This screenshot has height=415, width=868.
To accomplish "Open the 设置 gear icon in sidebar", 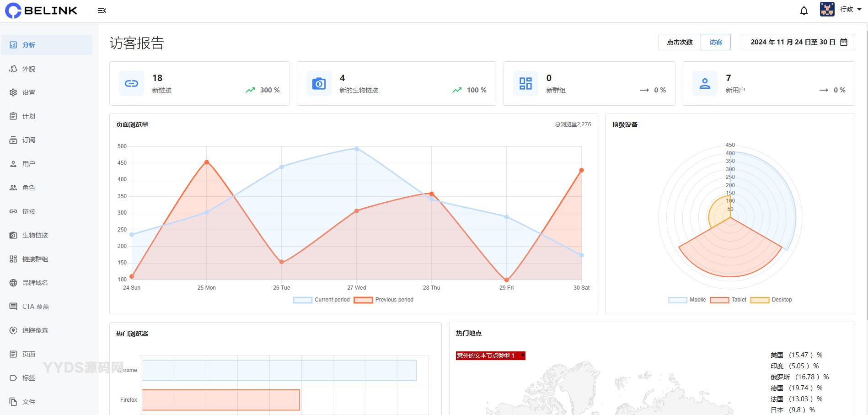I will [13, 92].
